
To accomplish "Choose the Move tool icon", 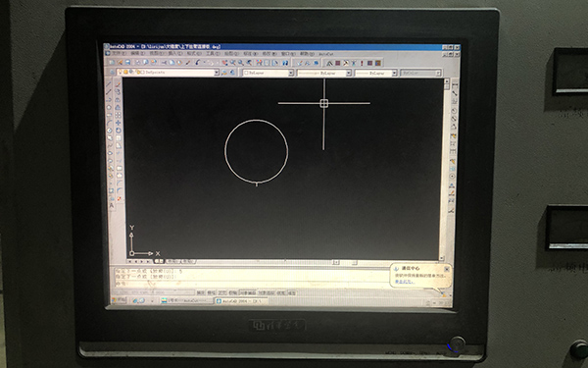I will pyautogui.click(x=119, y=123).
